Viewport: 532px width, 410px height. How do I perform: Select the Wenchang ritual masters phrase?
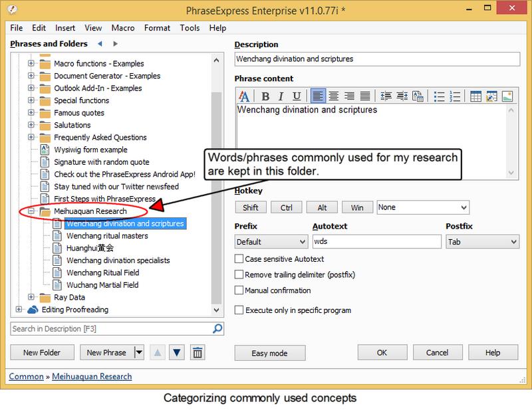click(x=107, y=236)
